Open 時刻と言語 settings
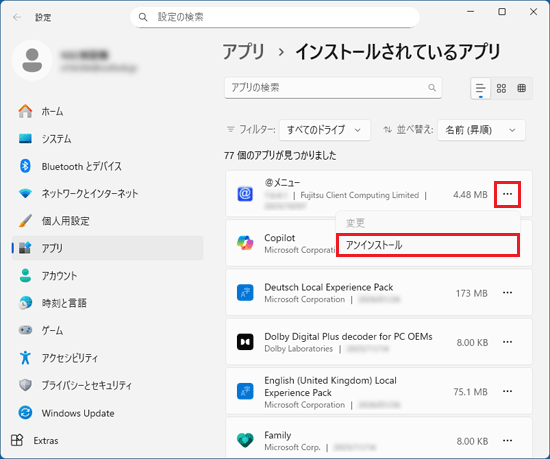The width and height of the screenshot is (550, 459). (107, 303)
